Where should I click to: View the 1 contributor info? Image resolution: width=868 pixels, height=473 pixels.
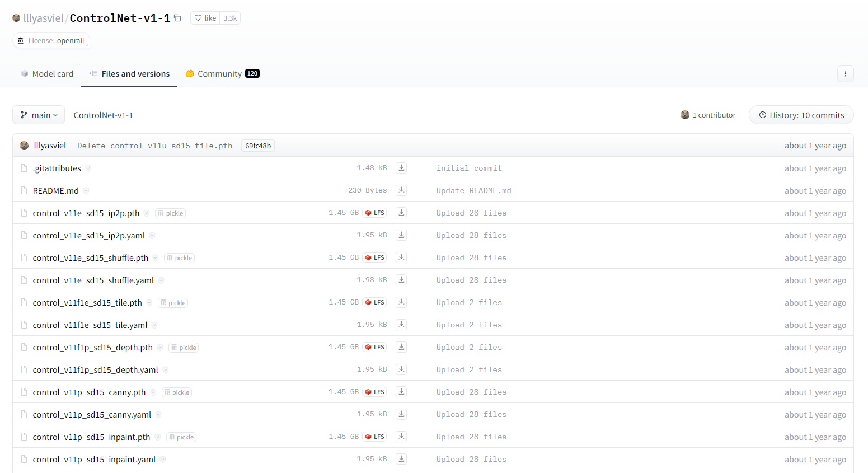(708, 115)
